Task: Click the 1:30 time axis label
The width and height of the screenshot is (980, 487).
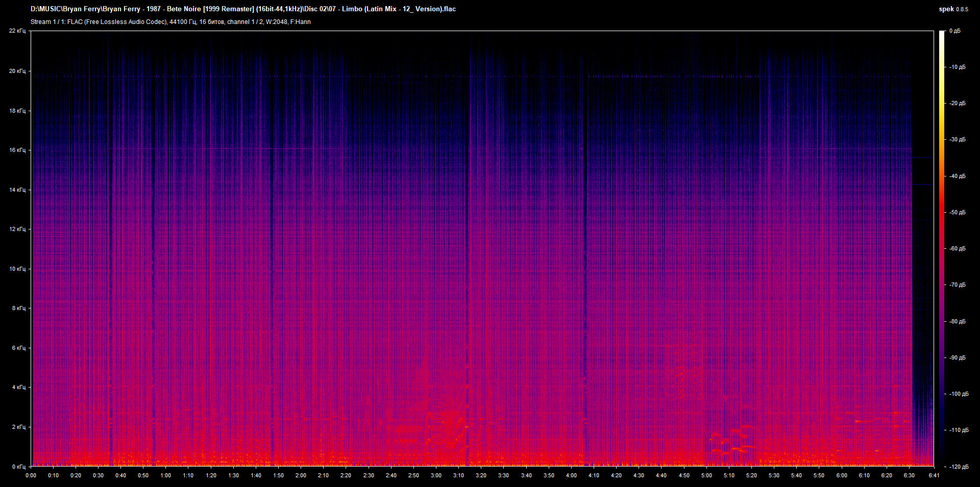Action: (233, 476)
